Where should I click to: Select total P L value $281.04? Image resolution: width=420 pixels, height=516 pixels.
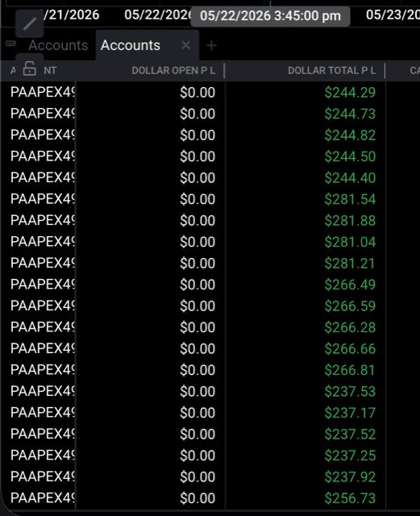[x=350, y=242]
